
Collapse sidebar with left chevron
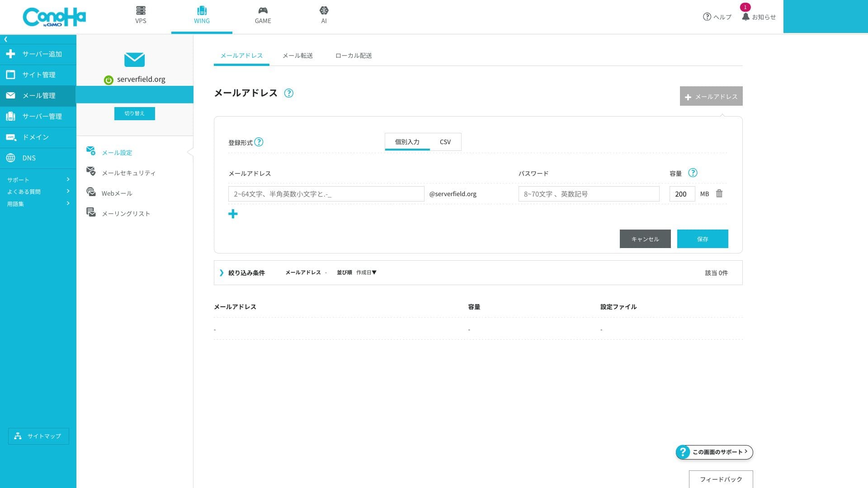6,39
